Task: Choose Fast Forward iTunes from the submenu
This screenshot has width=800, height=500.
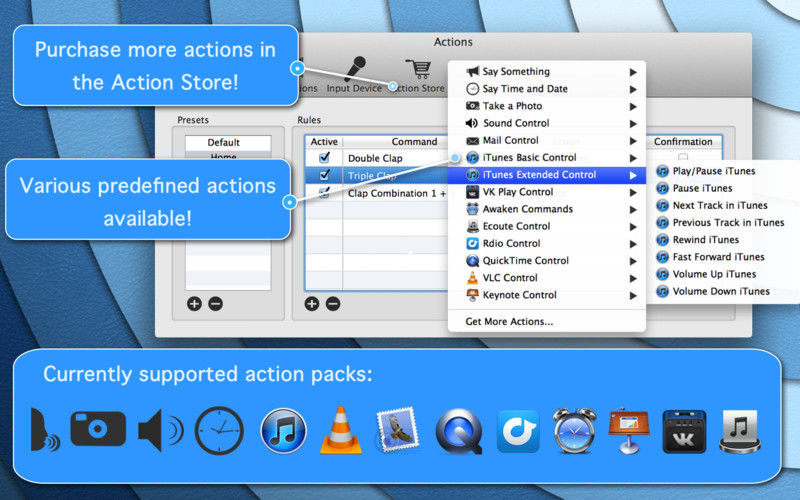Action: (x=718, y=257)
